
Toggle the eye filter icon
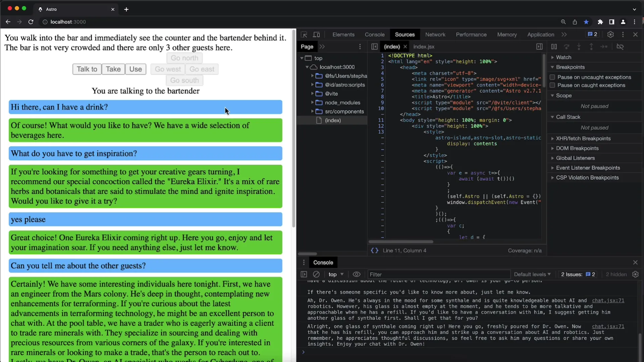[357, 274]
